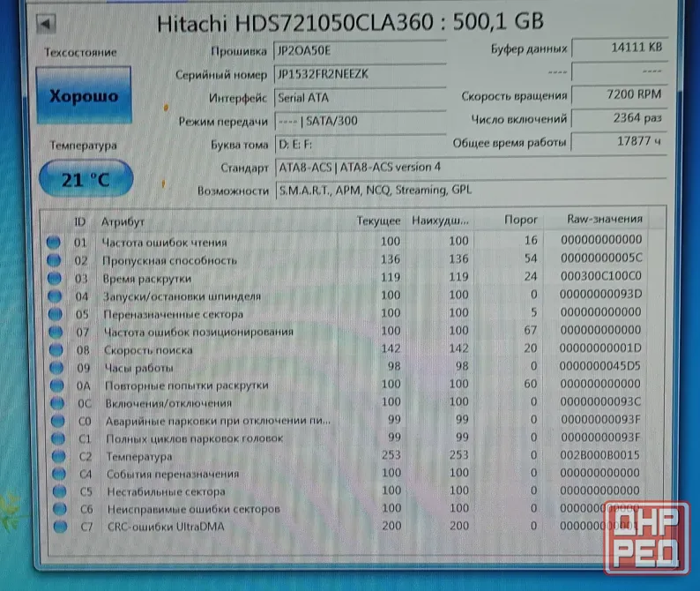Click raw value 00000000005C
700x591 pixels.
pos(601,258)
